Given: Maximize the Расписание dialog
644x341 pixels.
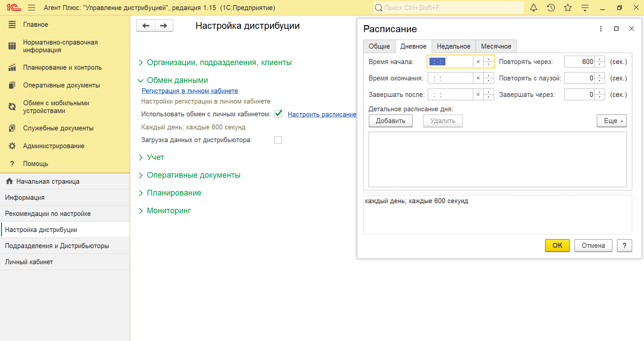Looking at the screenshot, I should pos(616,29).
